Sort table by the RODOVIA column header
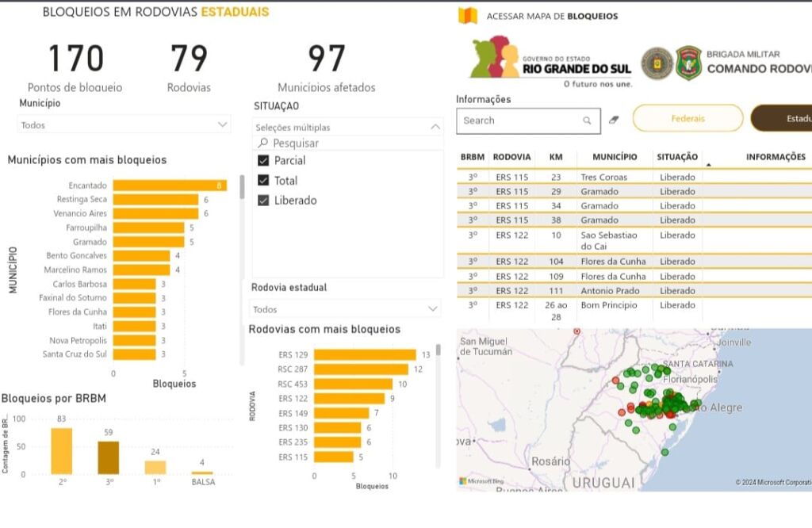812x528 pixels. pyautogui.click(x=511, y=157)
